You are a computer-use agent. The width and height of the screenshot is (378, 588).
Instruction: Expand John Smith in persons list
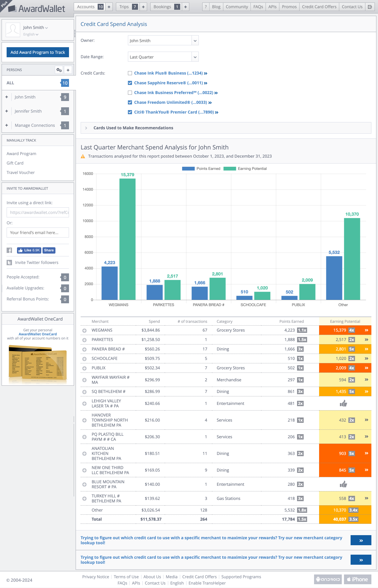[7, 97]
